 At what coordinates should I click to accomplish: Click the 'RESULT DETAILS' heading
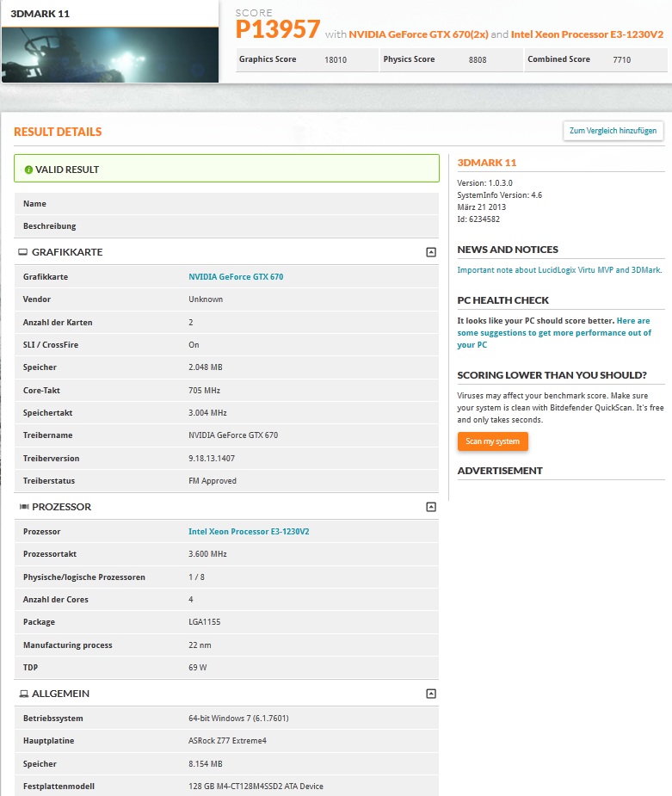(x=58, y=132)
